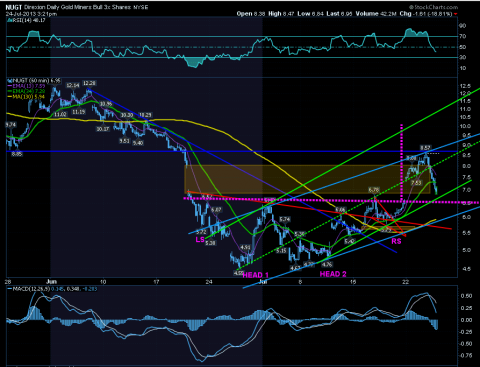Click the 4.91 price label
Screen dimensions: 480x367
click(245, 247)
